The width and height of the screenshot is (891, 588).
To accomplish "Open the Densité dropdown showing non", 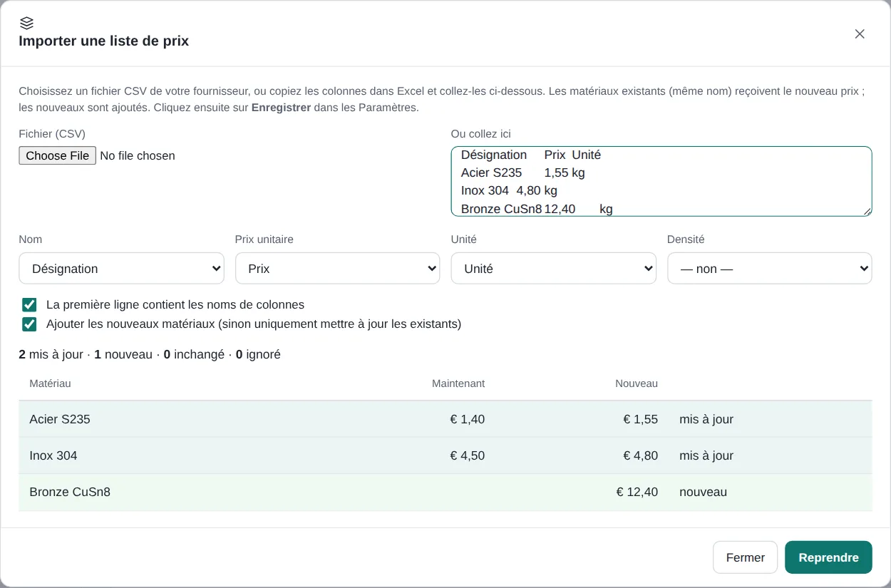I will 769,269.
